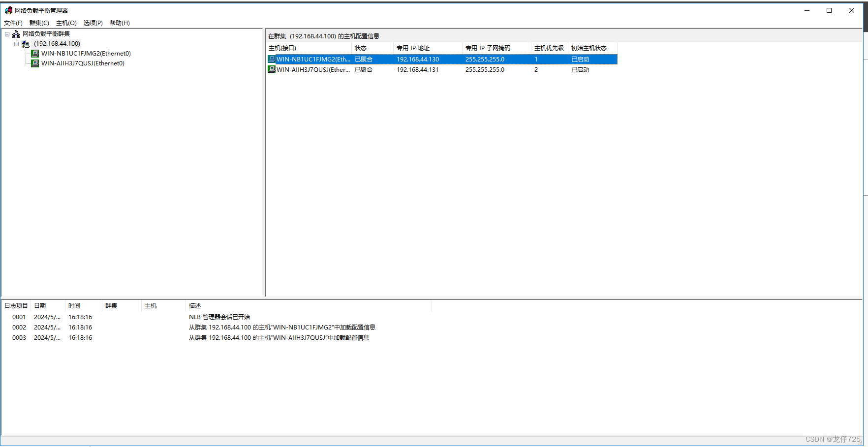
Task: Click host priority value 1
Action: coord(536,59)
